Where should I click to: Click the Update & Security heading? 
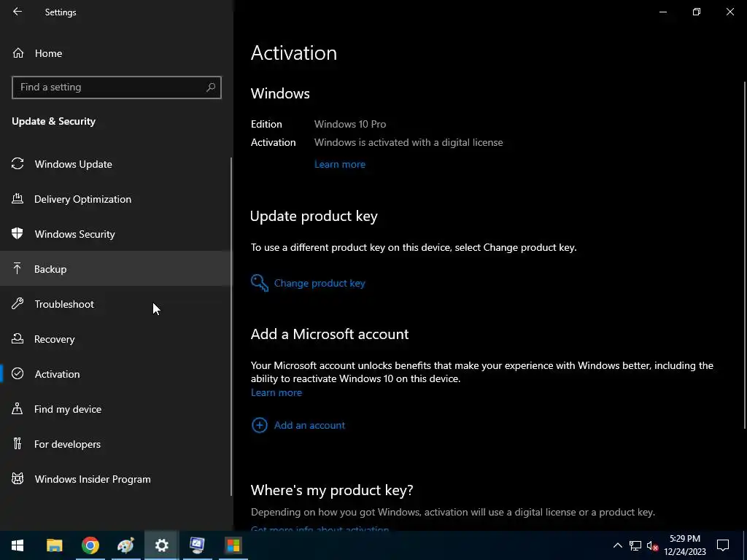click(54, 122)
